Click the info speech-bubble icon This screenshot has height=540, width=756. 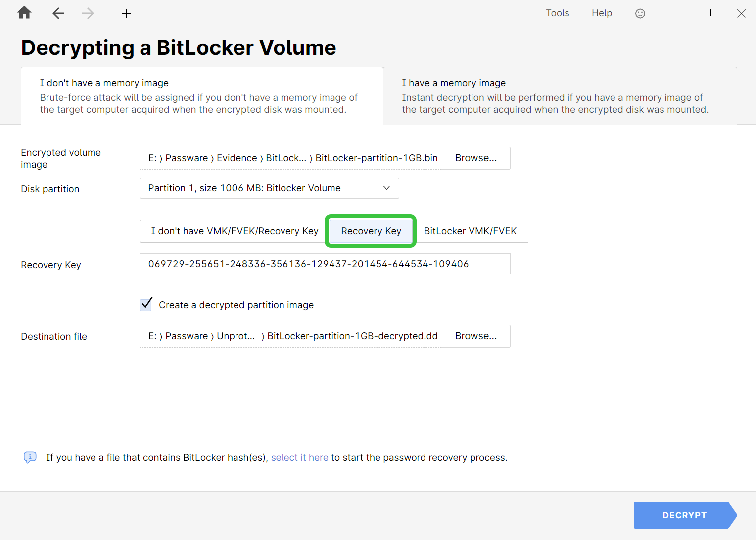point(30,457)
